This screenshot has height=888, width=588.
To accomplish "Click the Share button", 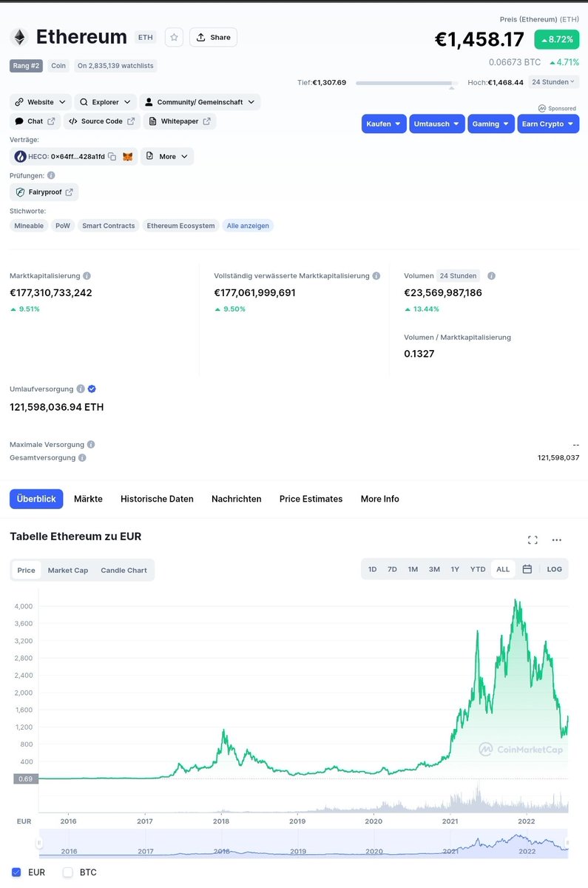I will point(213,37).
